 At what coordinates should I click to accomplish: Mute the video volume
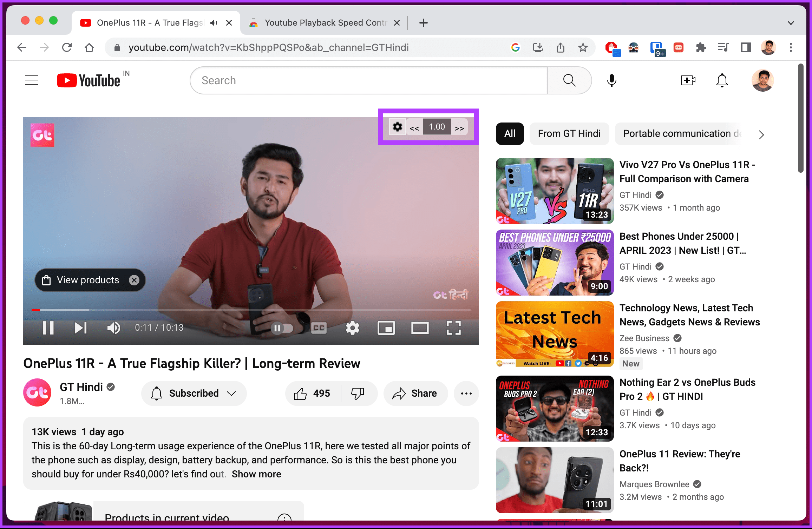(x=113, y=328)
